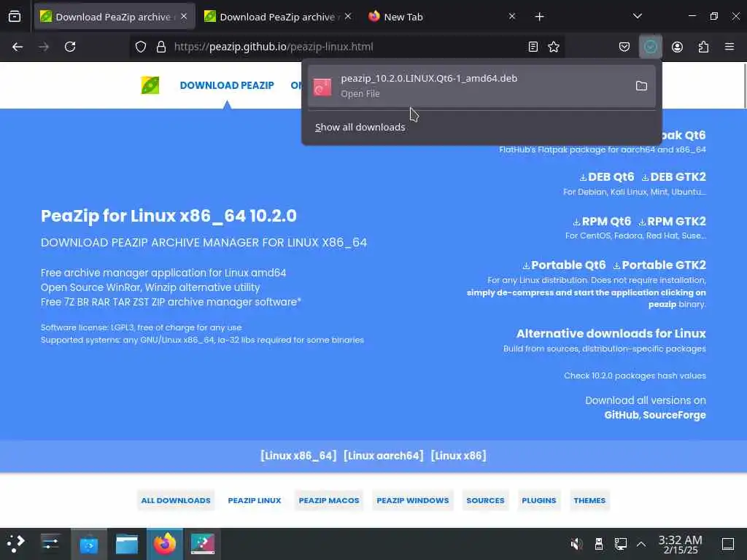Select the first Download PeaZip archive tab

click(115, 17)
